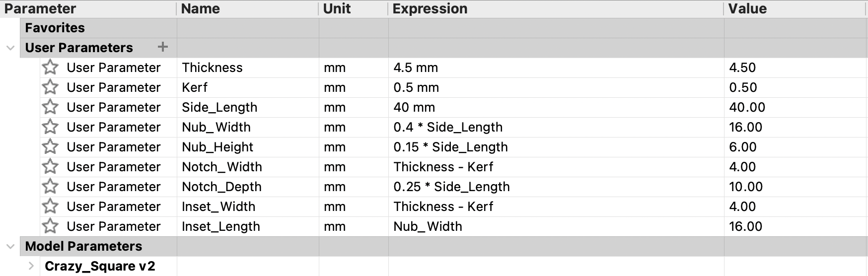This screenshot has height=276, width=868.
Task: Collapse the Model Parameters section
Action: tap(10, 247)
